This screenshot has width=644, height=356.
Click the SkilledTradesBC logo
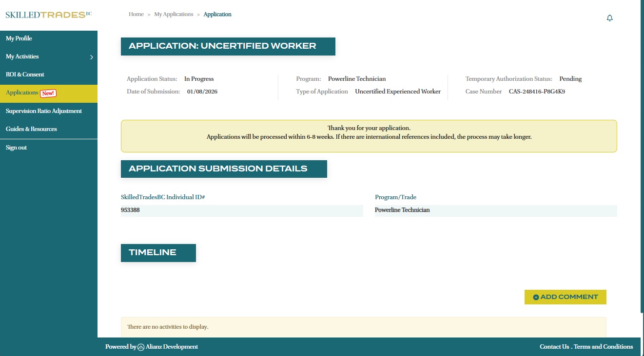click(48, 15)
